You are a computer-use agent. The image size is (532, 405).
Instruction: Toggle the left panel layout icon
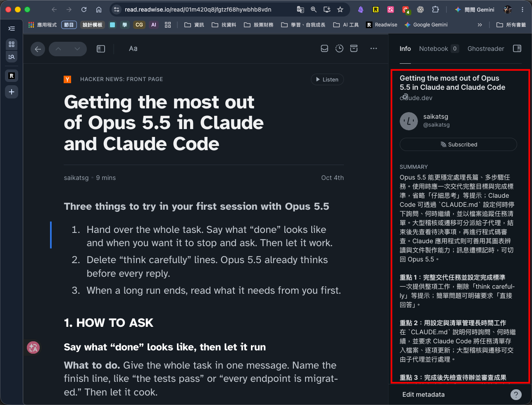click(101, 49)
